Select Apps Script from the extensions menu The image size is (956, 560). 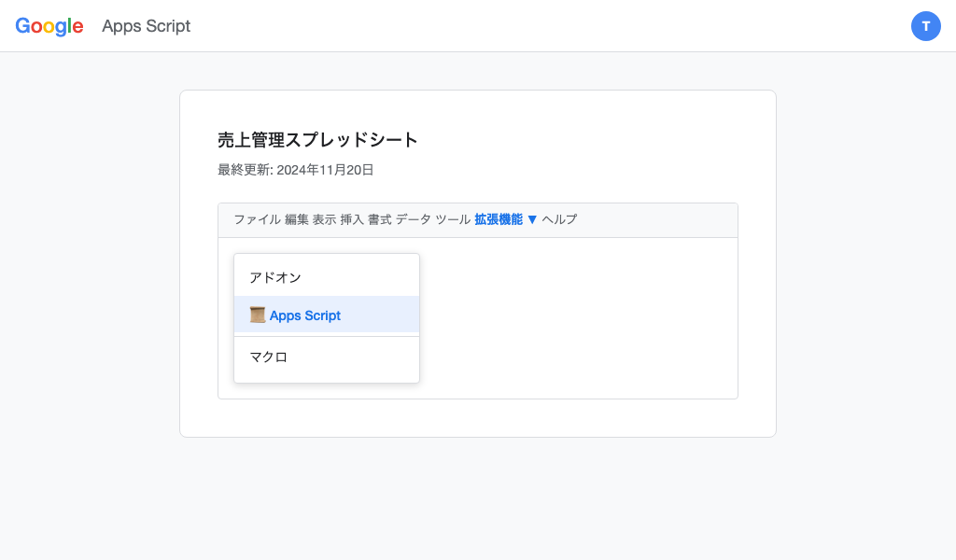click(304, 315)
